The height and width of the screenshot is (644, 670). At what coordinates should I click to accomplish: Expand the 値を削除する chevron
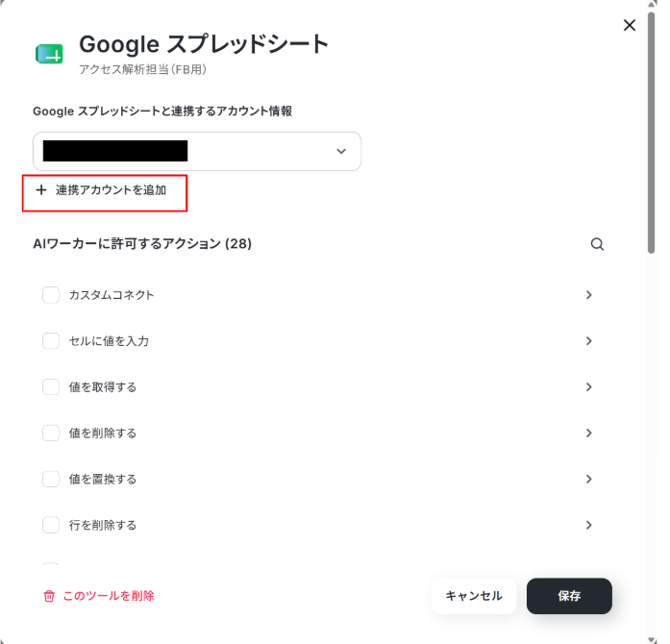tap(589, 433)
